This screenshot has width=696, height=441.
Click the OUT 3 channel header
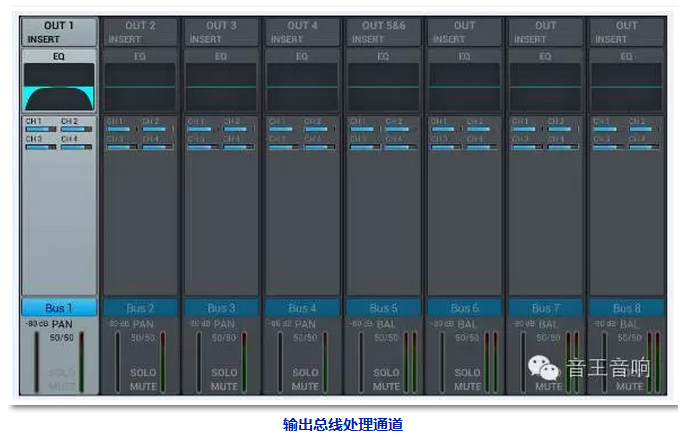(221, 25)
